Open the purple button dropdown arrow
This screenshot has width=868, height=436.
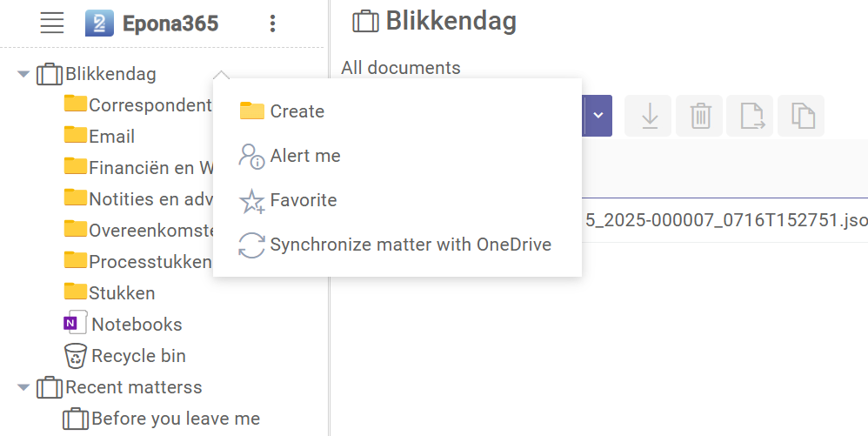[598, 116]
